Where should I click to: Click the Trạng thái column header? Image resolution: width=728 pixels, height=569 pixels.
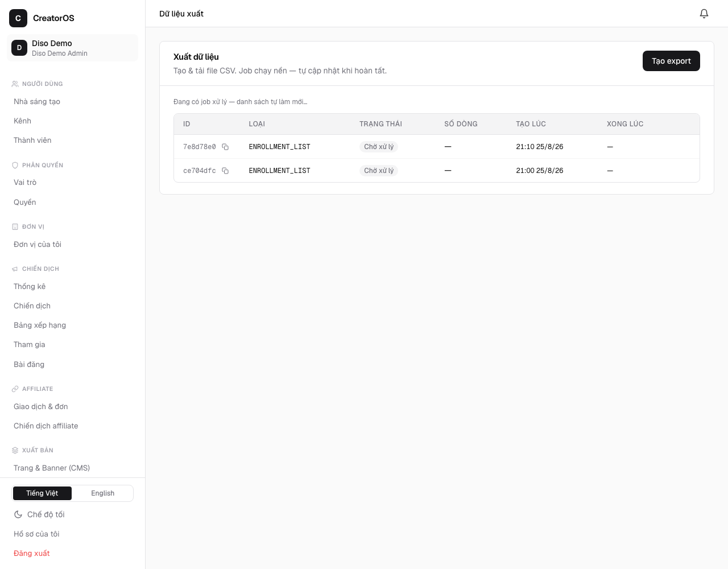tap(380, 124)
